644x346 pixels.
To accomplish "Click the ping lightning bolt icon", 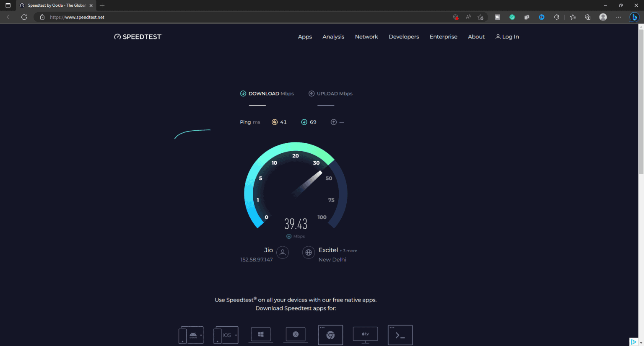I will [x=274, y=122].
